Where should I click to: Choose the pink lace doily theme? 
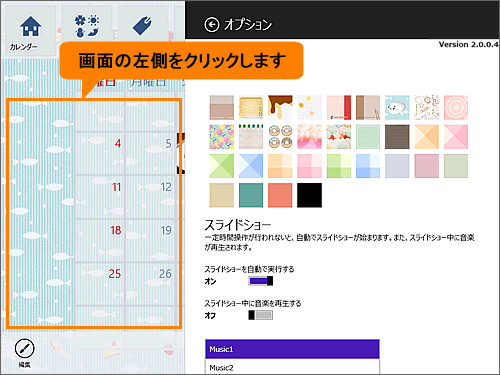tap(456, 108)
